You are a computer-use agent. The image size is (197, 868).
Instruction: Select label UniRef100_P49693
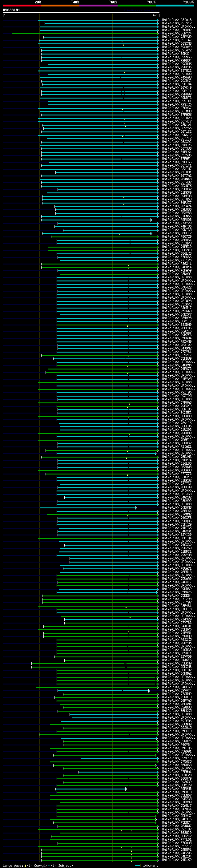tap(177, 78)
